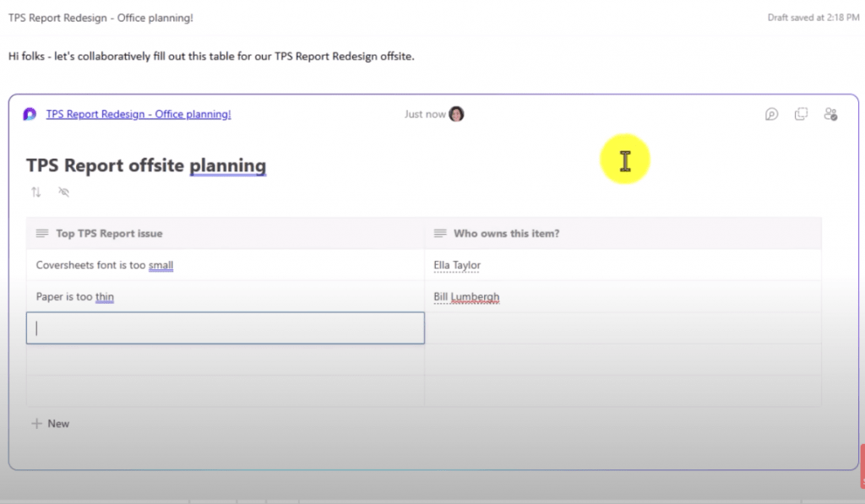Select the Paper is too thin cell
Viewport: 865px width, 504px height.
225,296
